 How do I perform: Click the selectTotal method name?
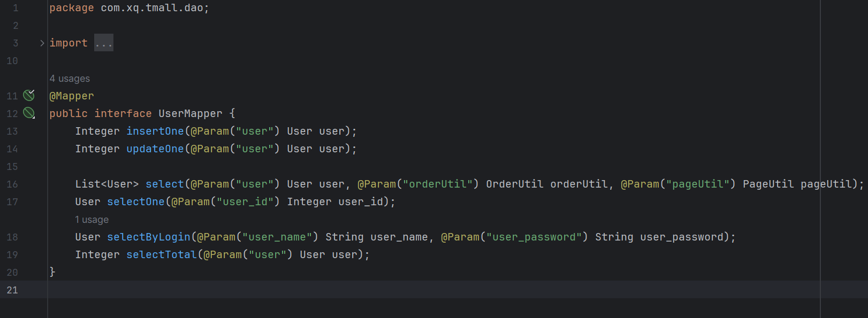(161, 255)
